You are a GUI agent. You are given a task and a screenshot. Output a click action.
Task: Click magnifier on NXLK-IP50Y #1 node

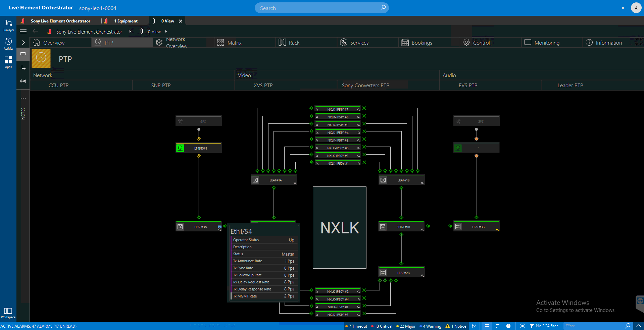[x=359, y=164]
